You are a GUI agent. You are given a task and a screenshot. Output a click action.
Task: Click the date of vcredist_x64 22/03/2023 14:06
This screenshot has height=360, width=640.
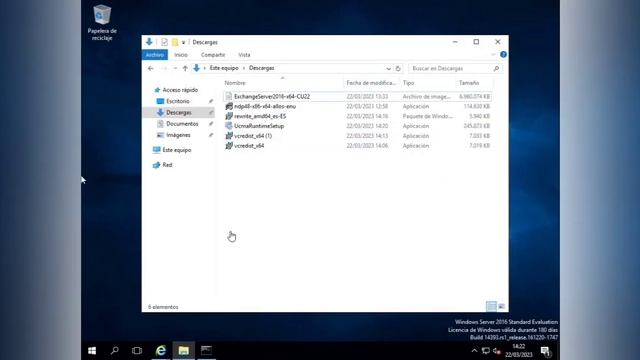point(367,145)
